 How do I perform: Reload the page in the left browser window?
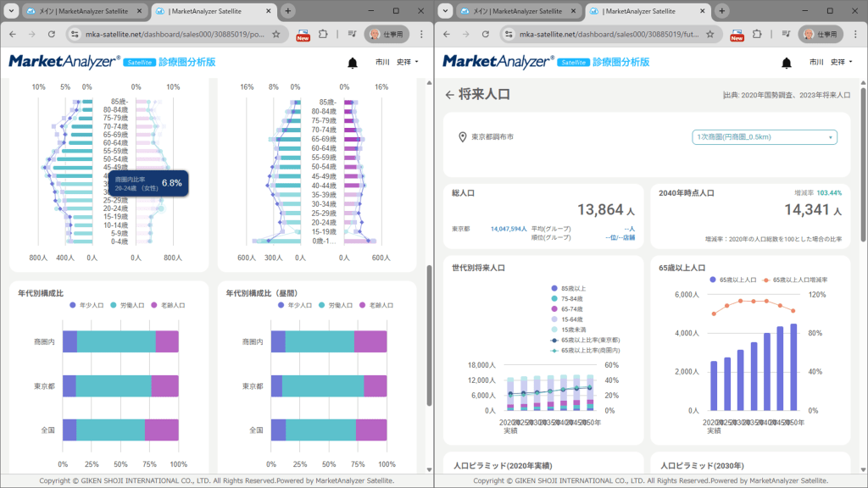click(52, 34)
